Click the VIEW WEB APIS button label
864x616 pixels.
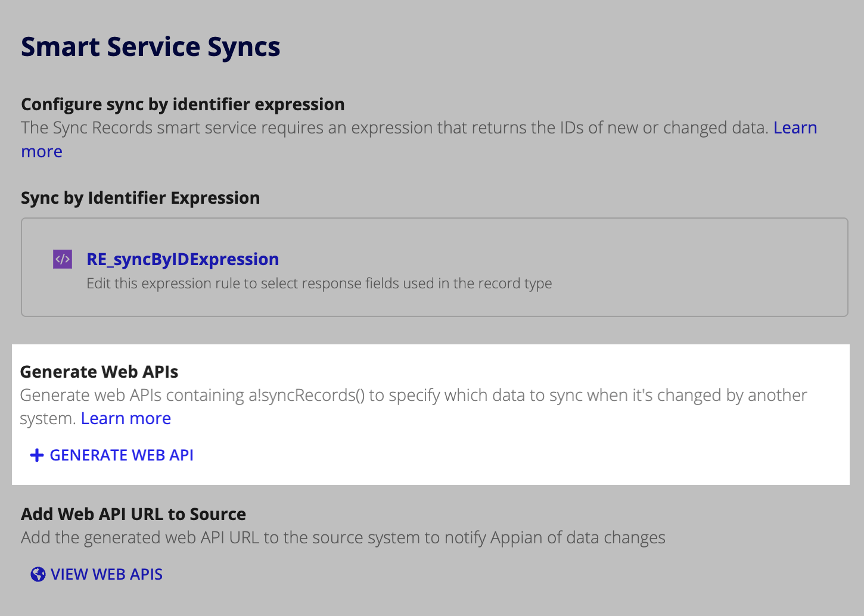107,574
